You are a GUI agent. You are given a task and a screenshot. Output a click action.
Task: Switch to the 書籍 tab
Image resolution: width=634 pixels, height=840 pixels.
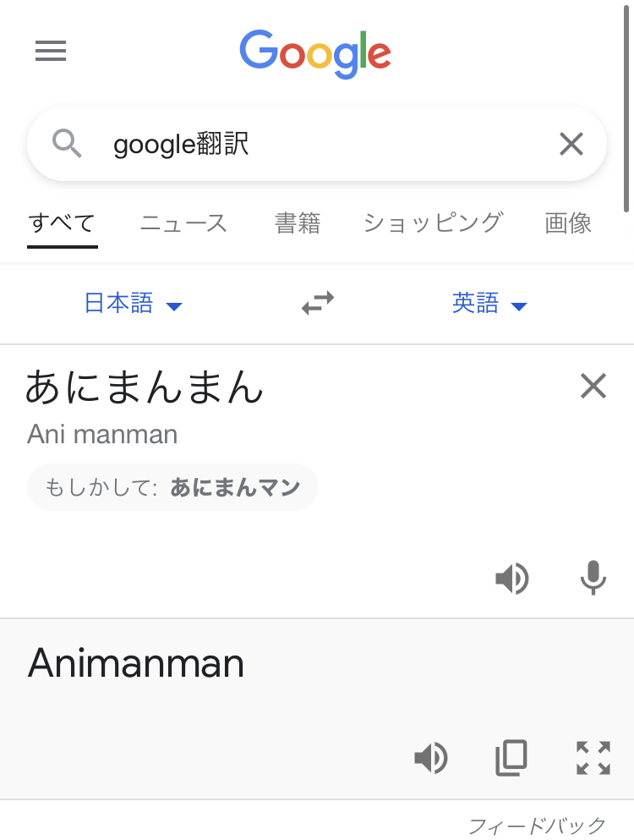click(298, 223)
